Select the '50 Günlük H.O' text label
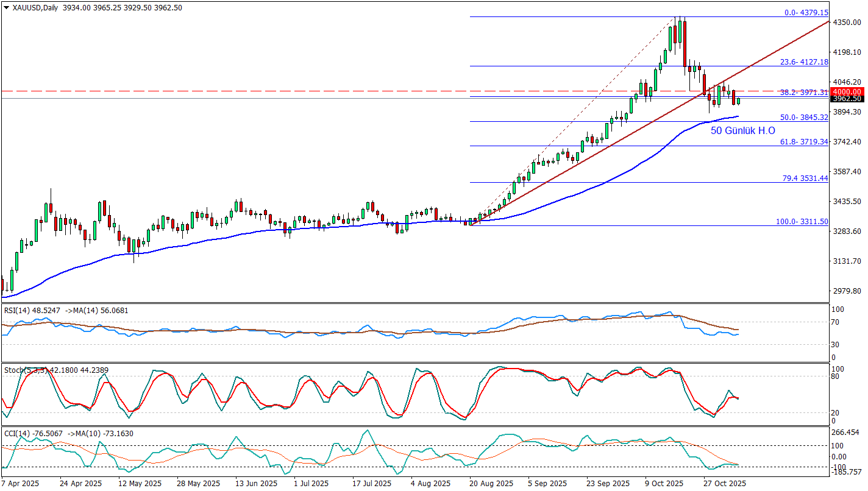 (742, 130)
